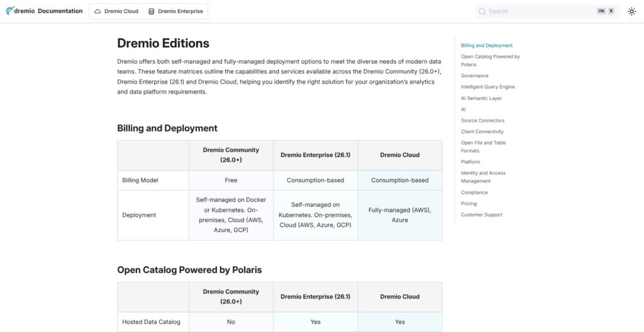Click Consumption-based under Dremio Enterprise column
This screenshot has width=644, height=332.
[316, 180]
